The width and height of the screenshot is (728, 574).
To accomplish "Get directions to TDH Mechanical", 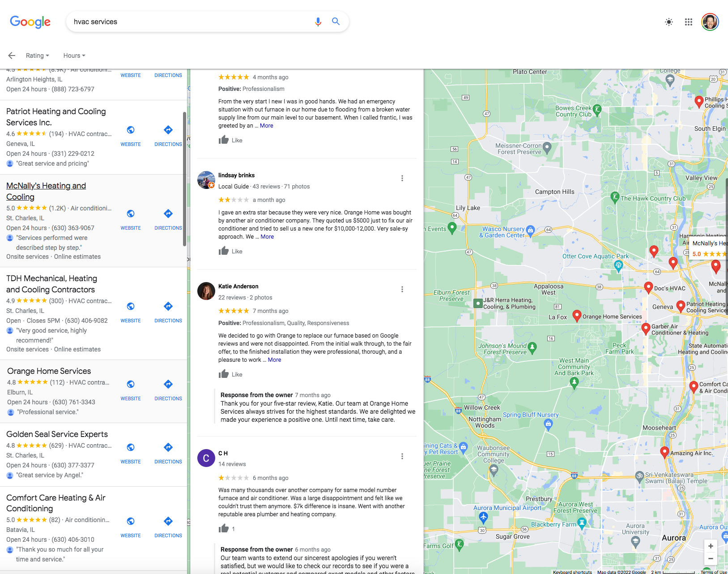I will pos(168,312).
